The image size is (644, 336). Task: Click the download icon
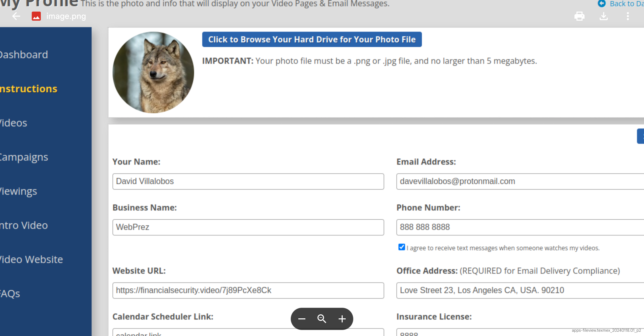[603, 16]
